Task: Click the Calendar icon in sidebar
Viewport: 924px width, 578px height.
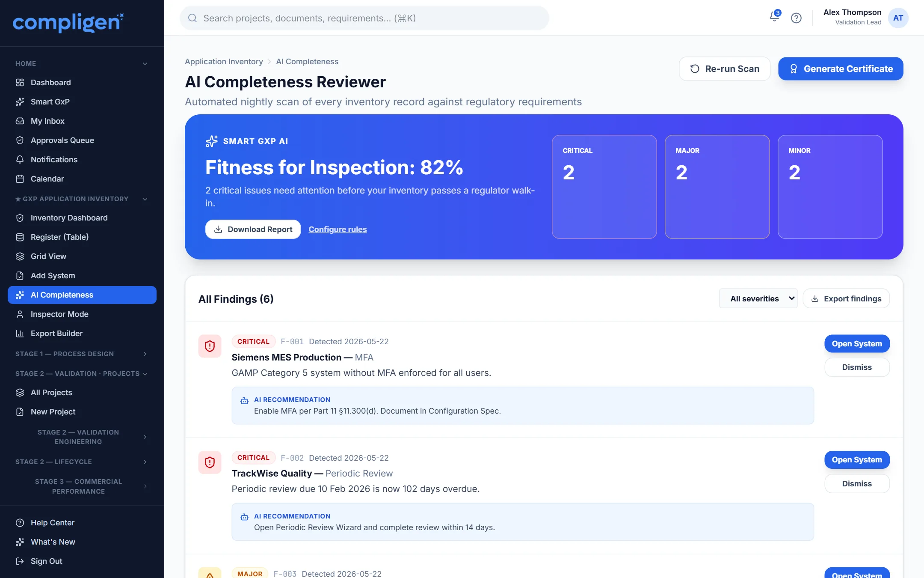Action: coord(20,179)
